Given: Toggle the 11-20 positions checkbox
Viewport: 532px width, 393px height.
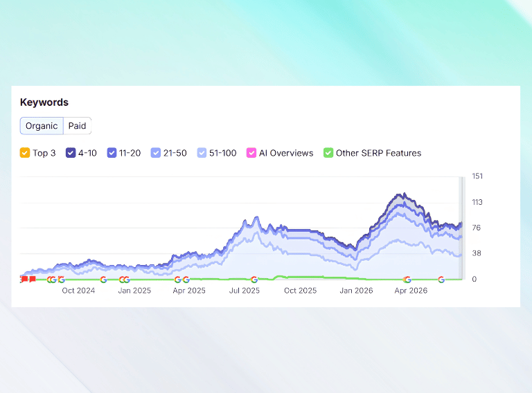Looking at the screenshot, I should pos(112,153).
